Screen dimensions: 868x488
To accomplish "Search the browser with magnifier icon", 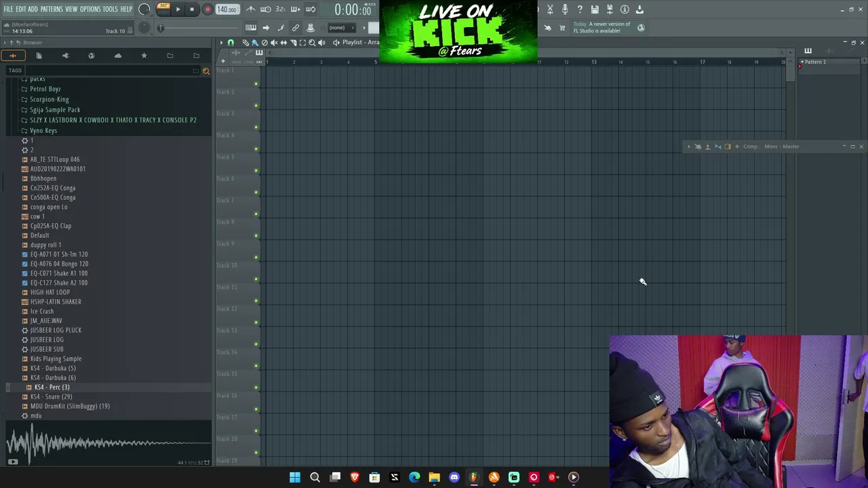I will click(x=206, y=70).
